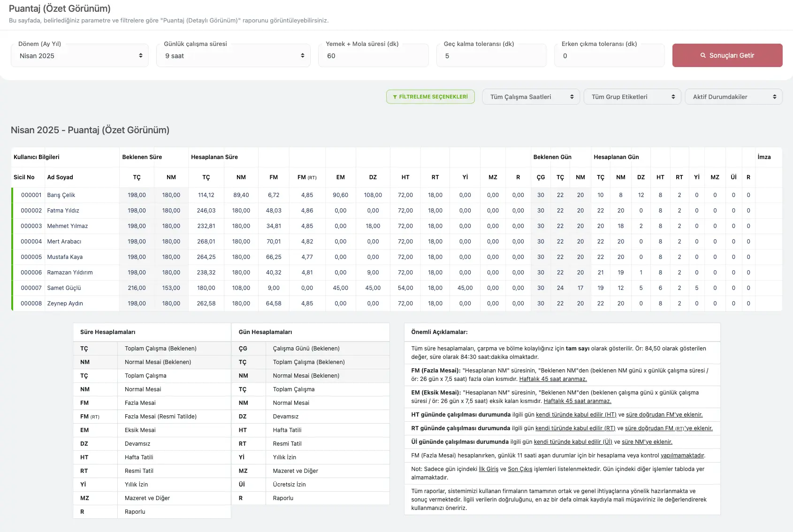
Task: Click the Erken çıkma toleransı input
Action: (609, 56)
